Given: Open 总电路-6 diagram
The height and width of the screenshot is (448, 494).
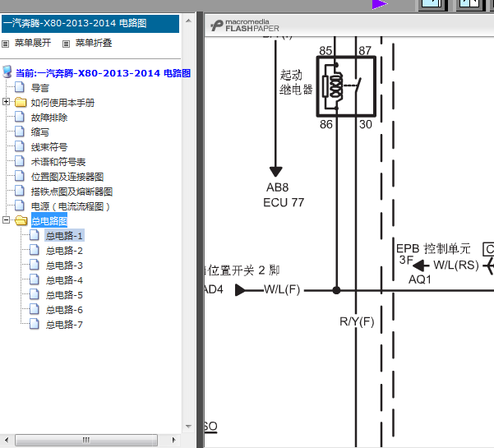Looking at the screenshot, I should pos(64,310).
